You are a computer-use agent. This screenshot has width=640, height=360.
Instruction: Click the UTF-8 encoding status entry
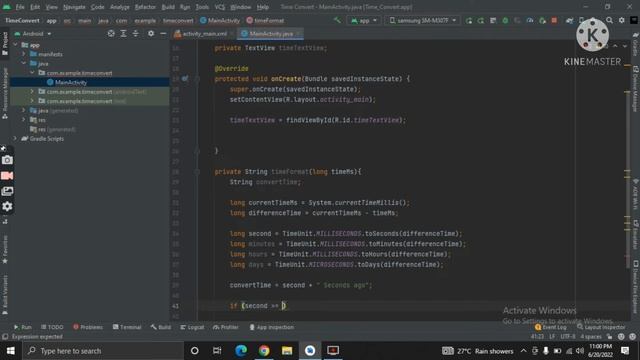(568, 337)
